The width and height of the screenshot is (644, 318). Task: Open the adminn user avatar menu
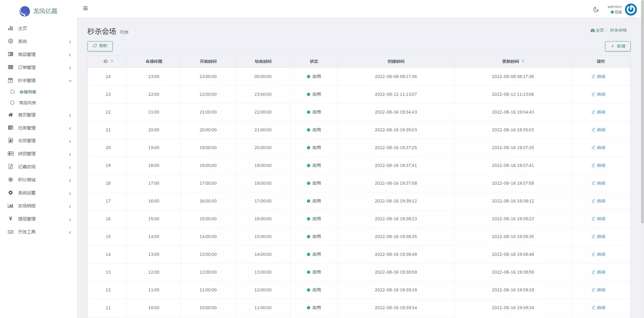(x=631, y=9)
